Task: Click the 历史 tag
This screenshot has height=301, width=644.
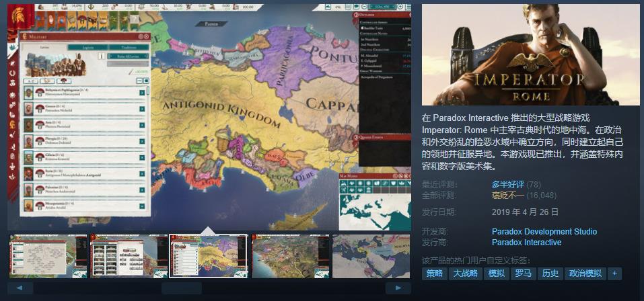Action: pyautogui.click(x=550, y=273)
